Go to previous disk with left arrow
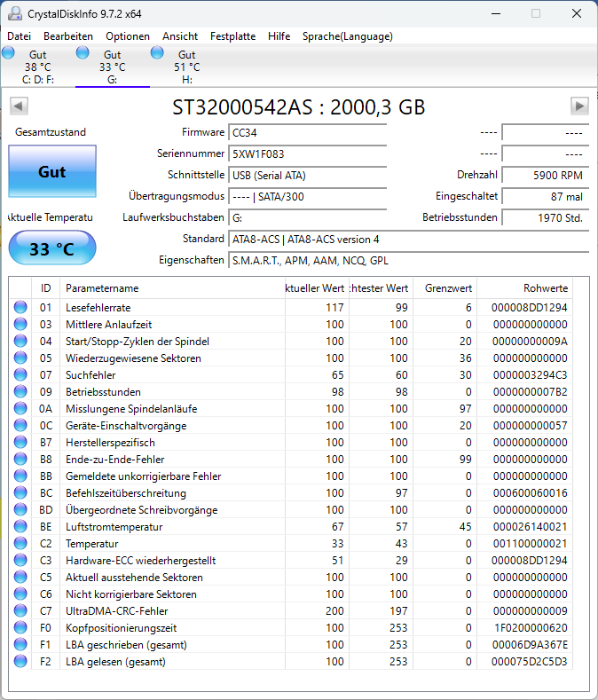Screen dimensions: 598x700 pyautogui.click(x=19, y=106)
